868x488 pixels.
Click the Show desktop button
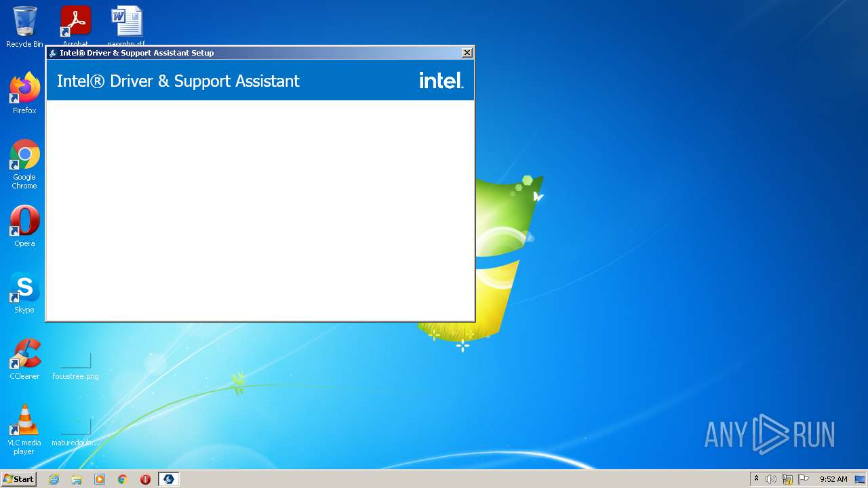(861, 479)
